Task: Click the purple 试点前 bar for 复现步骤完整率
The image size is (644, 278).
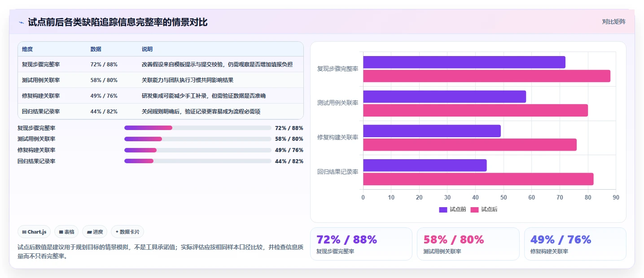Action: (464, 62)
